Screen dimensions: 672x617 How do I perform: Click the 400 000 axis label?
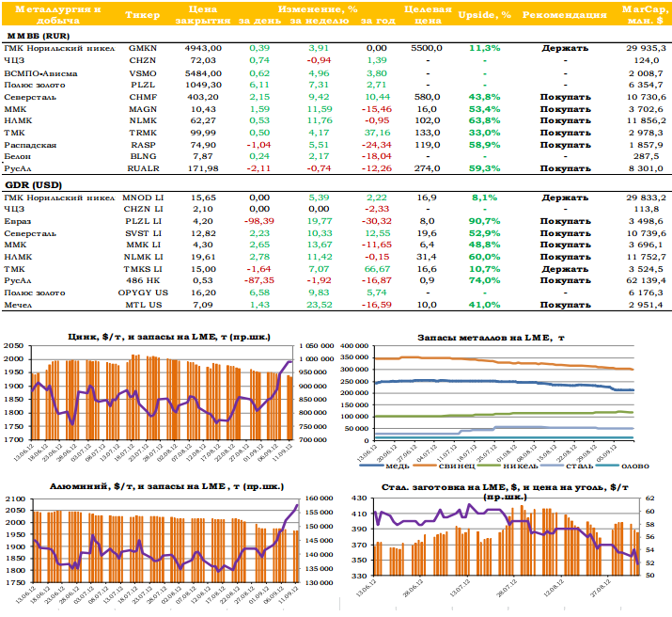click(x=354, y=346)
